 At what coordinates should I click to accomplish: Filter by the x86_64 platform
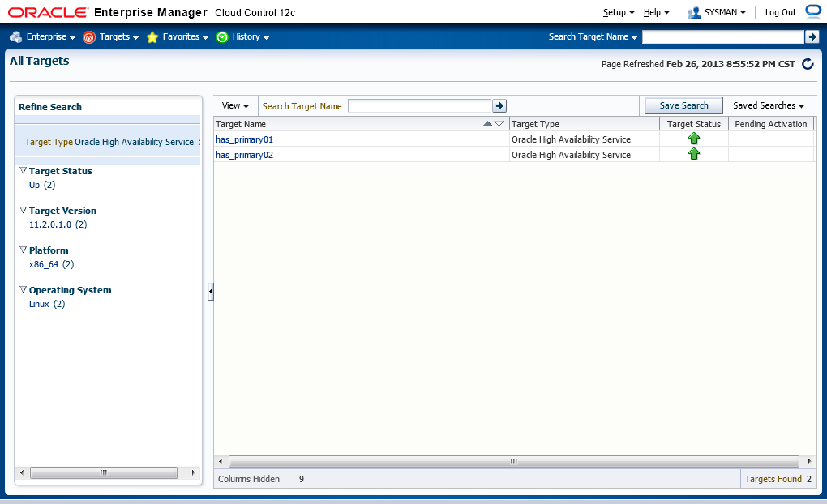point(44,264)
